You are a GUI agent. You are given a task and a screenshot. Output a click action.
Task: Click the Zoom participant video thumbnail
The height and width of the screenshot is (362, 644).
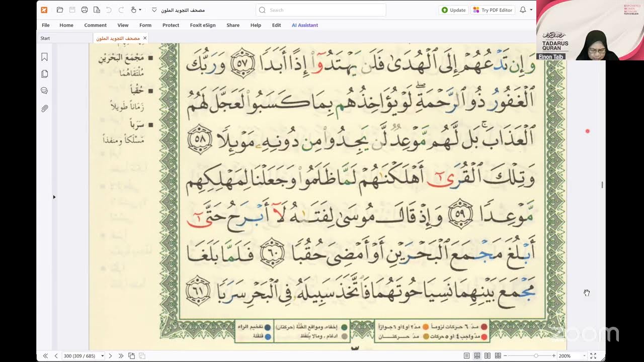tap(590, 30)
